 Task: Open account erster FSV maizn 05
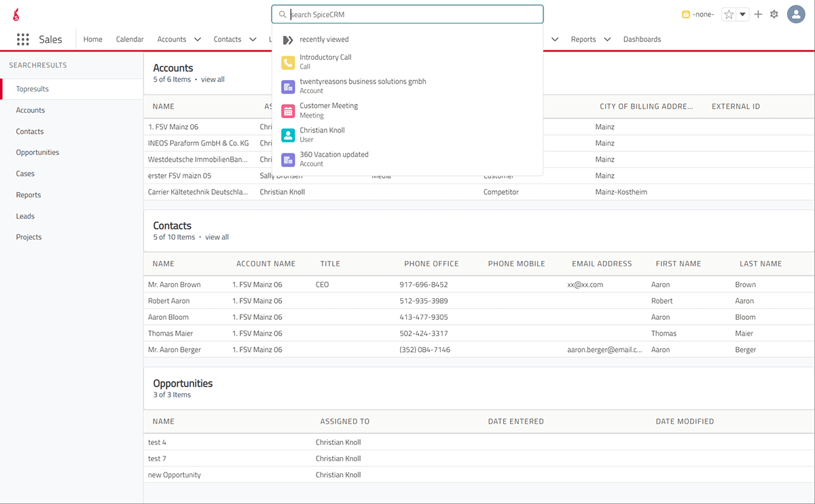click(179, 176)
